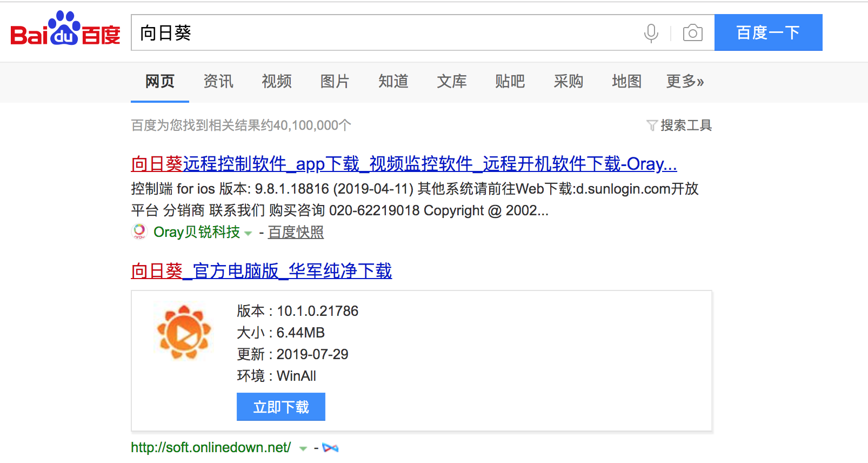Screen dimensions: 868x463
Task: Click result count text 约40,100,000个
Action: (x=306, y=125)
